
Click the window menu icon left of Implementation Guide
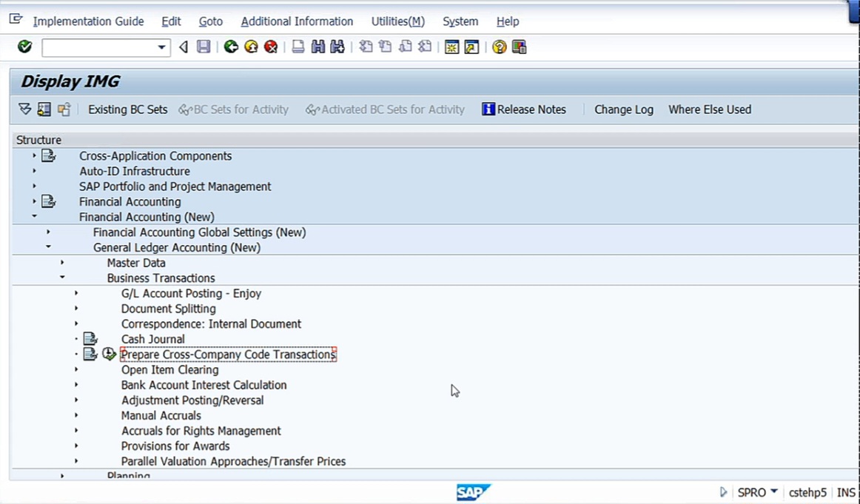point(16,20)
